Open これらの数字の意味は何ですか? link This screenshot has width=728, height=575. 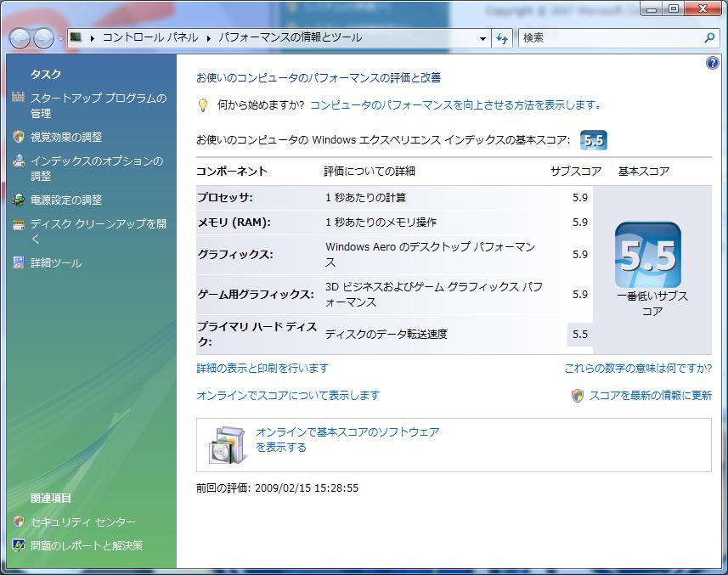tap(638, 368)
